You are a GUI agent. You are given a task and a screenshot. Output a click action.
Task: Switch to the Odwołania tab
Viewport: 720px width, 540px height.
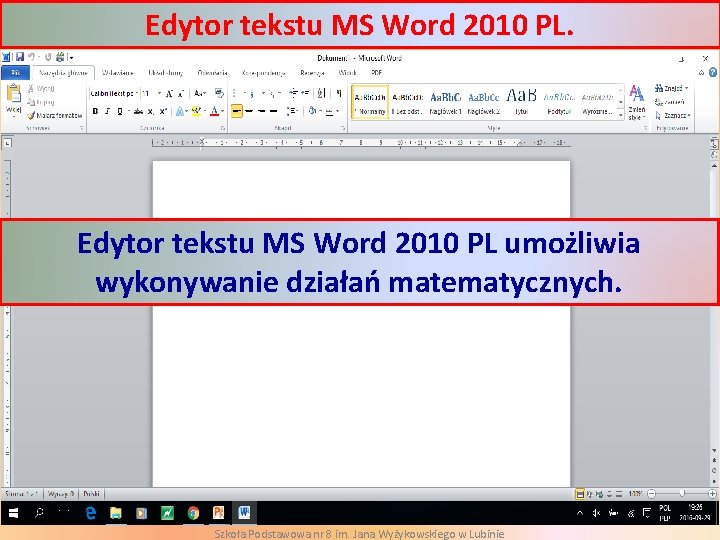pyautogui.click(x=212, y=73)
